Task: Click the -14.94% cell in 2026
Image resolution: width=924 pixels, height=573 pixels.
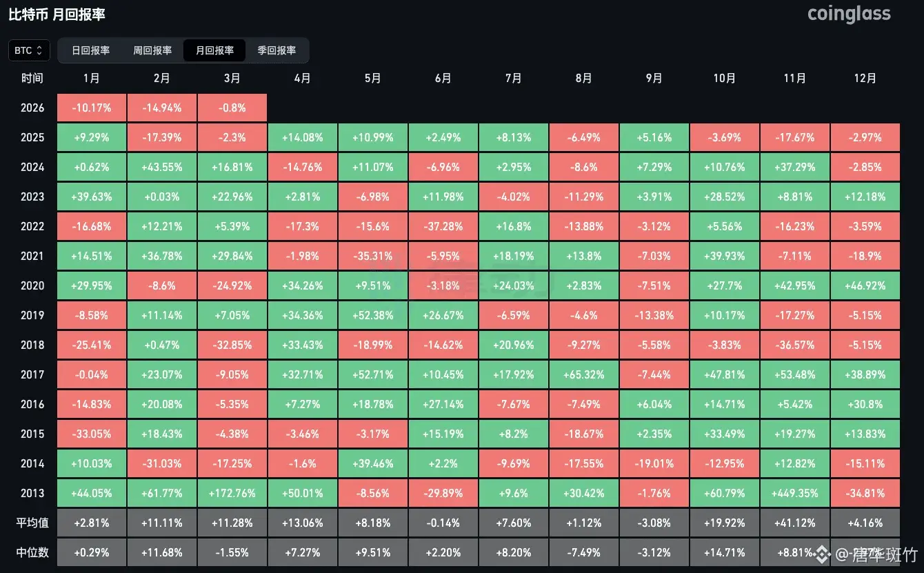Action: click(x=162, y=108)
